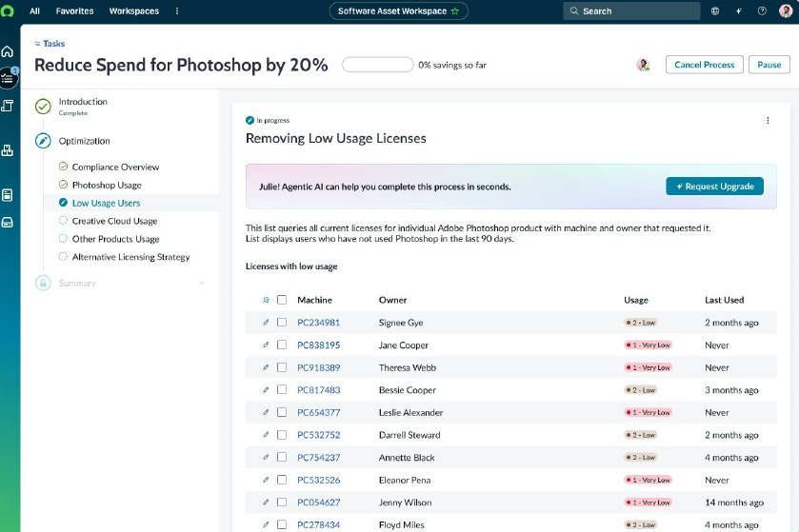Select the Low Usage Users step
The image size is (799, 532).
[106, 203]
